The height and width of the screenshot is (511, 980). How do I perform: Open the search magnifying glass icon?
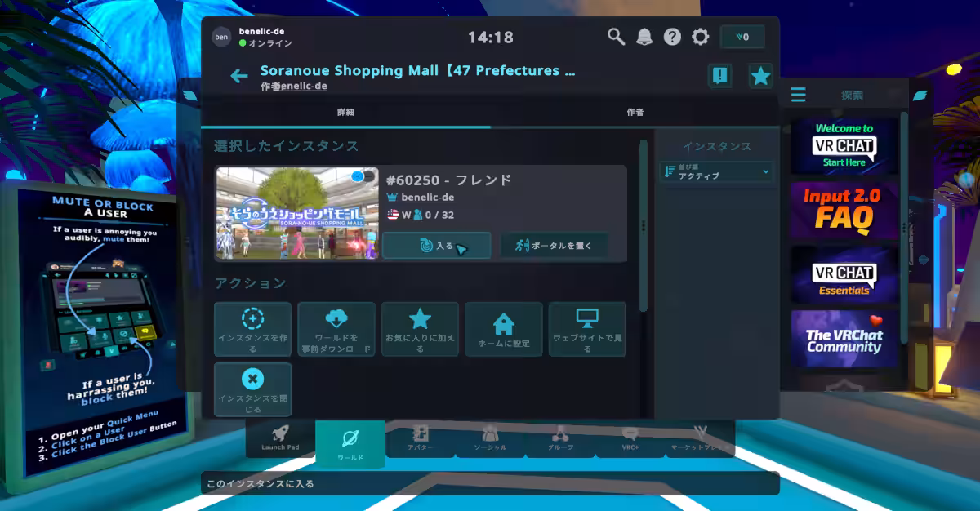tap(616, 37)
